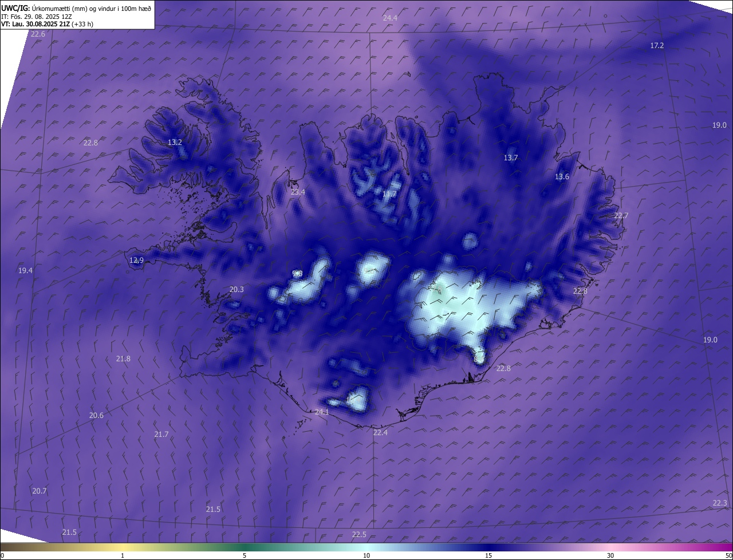Image resolution: width=733 pixels, height=560 pixels.
Task: Click the color scale tick label 1
Action: coord(123,555)
